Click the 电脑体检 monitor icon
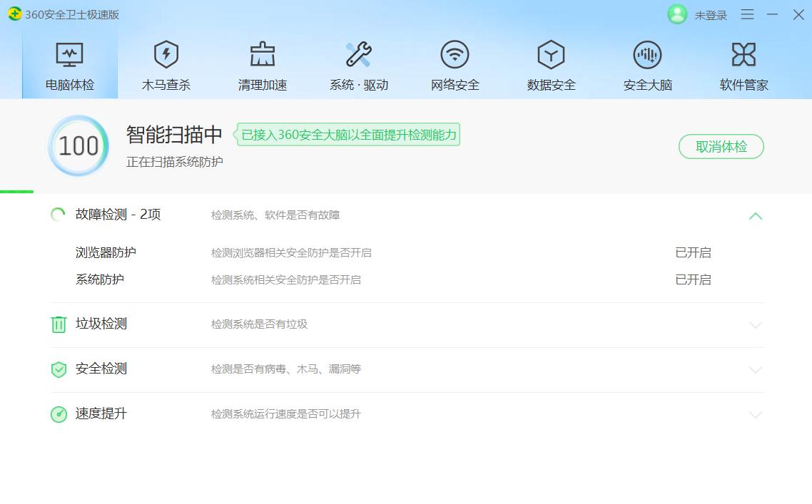Viewport: 812px width, 504px height. pyautogui.click(x=69, y=53)
